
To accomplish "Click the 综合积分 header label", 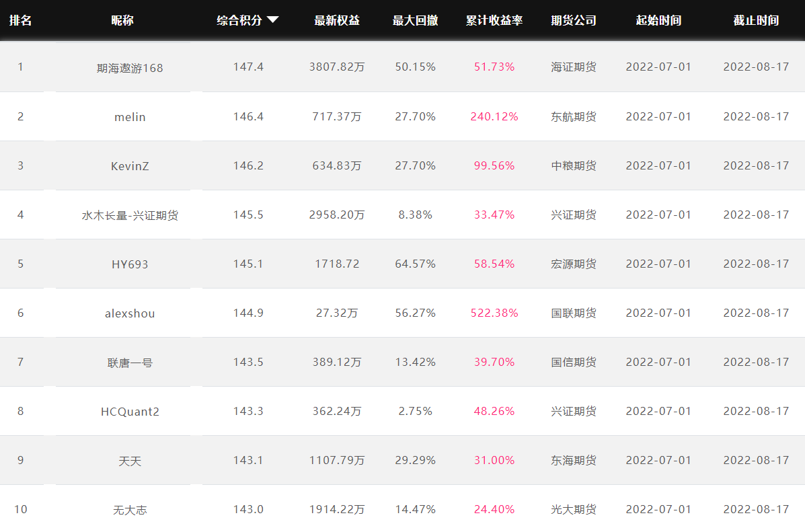I will coord(239,21).
